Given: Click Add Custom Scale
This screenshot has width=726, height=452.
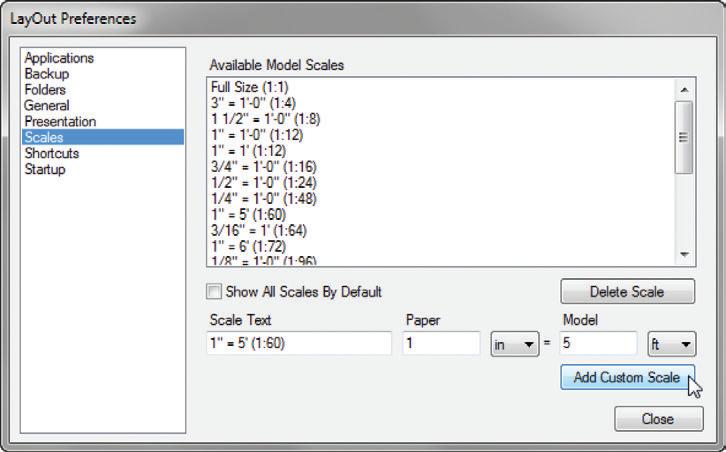Looking at the screenshot, I should click(x=627, y=377).
